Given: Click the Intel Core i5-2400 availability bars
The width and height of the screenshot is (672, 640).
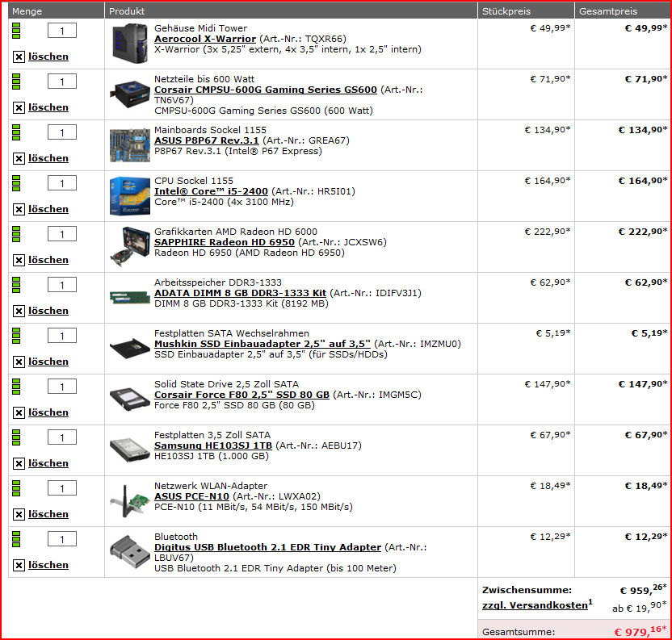Looking at the screenshot, I should pos(16,183).
